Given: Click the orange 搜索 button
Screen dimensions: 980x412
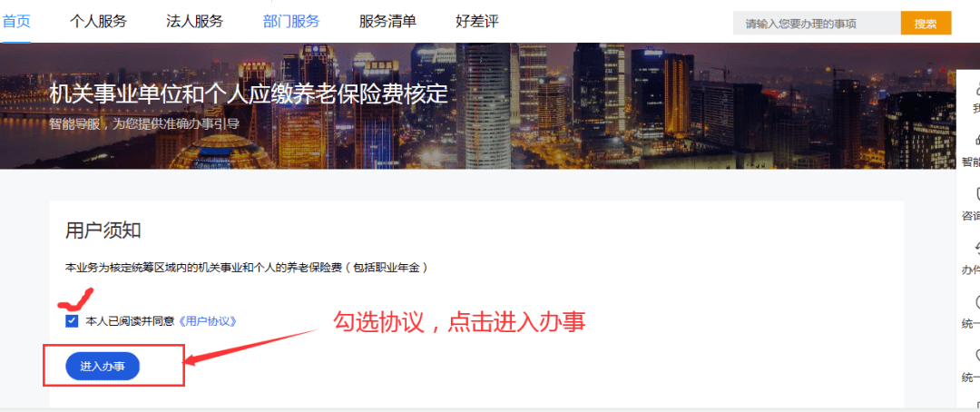Looking at the screenshot, I should pos(926,24).
